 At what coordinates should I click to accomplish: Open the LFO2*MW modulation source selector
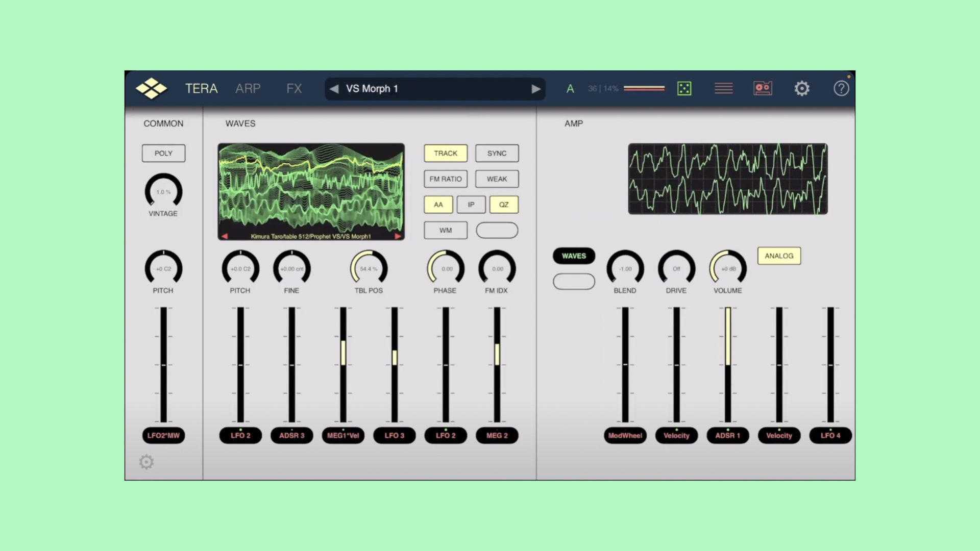coord(163,435)
